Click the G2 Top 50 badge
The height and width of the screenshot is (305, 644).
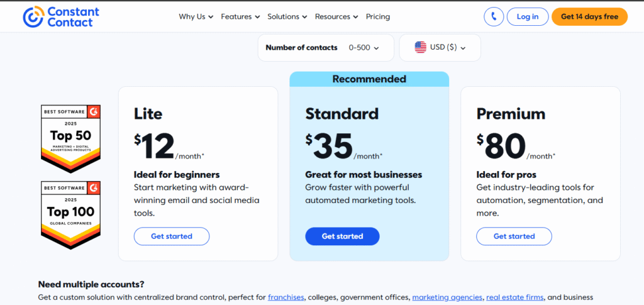coord(70,138)
